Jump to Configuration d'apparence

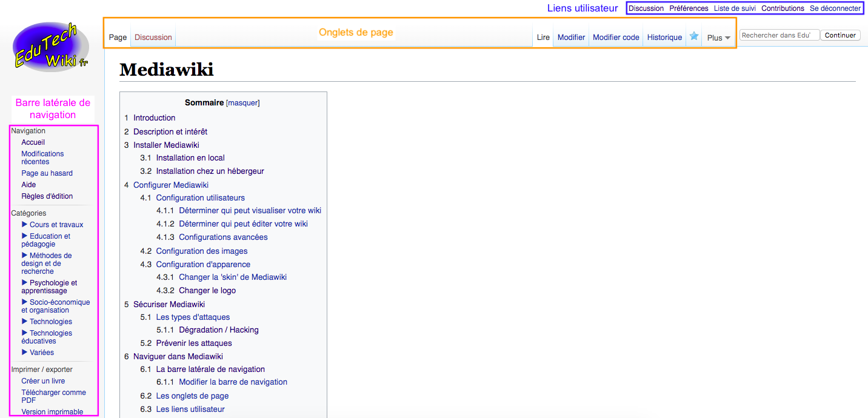203,264
